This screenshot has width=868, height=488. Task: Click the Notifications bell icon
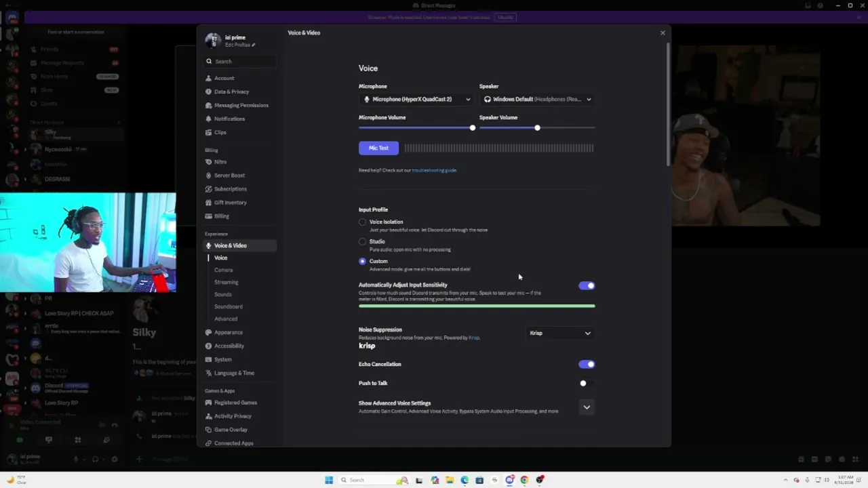click(x=209, y=119)
